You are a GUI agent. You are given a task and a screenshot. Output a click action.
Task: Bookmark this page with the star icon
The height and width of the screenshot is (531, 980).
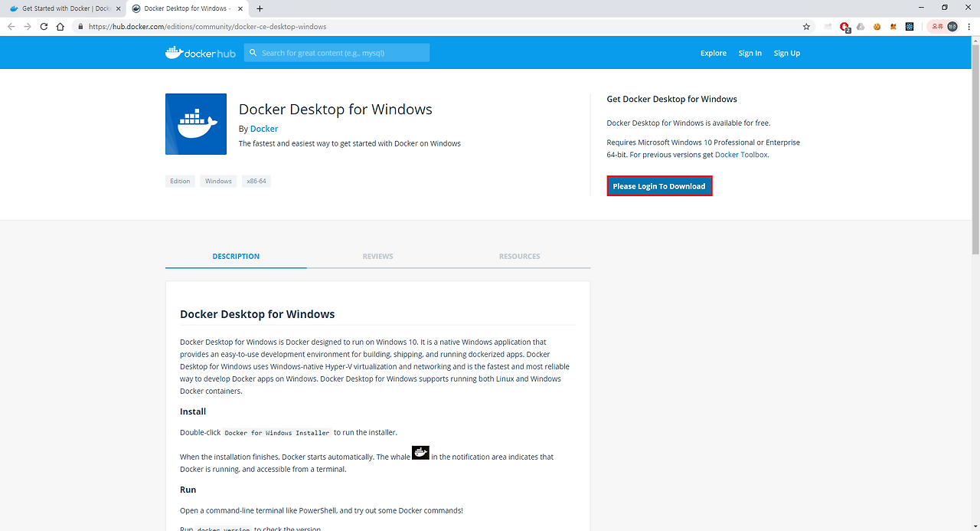click(x=805, y=26)
